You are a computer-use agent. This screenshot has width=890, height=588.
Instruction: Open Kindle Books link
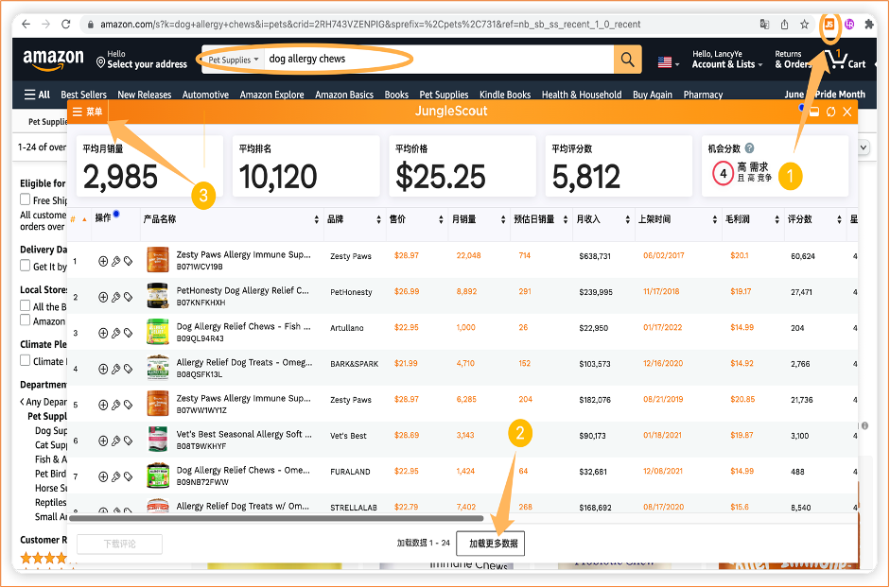coord(505,95)
